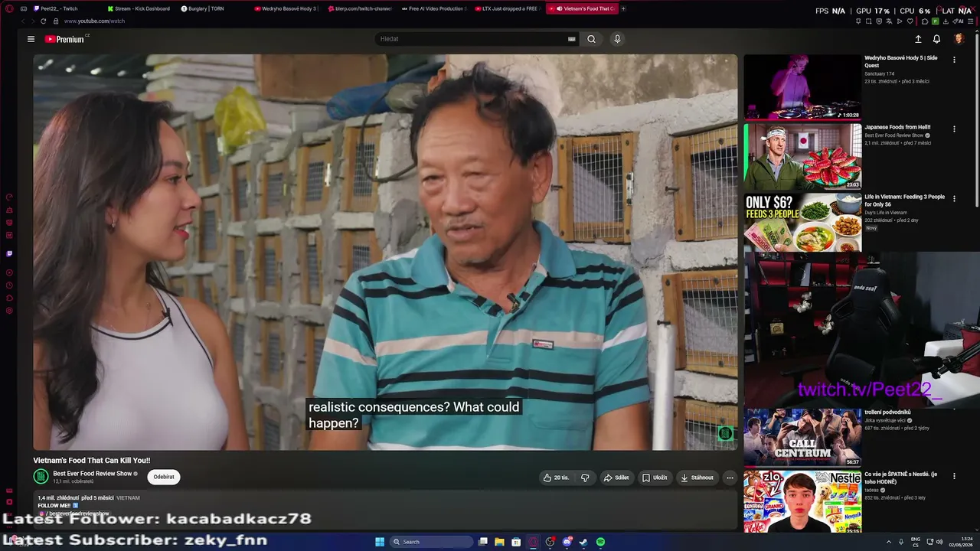Open the 'trollení podvodníků' video title
This screenshot has width=980, height=551.
[x=887, y=412]
